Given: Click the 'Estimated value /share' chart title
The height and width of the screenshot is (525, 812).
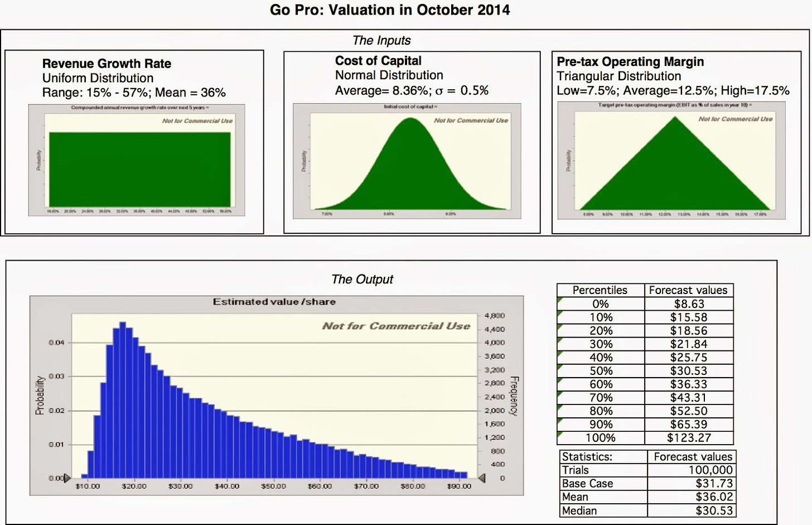Looking at the screenshot, I should [274, 302].
